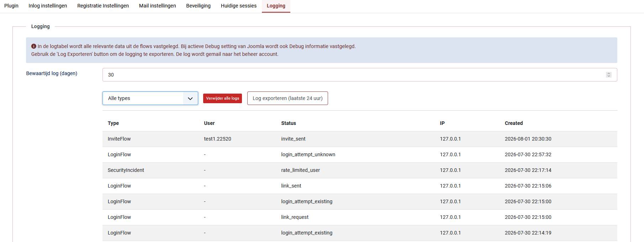Click IP 127.0.0.1 in the invite_sent row

(x=450, y=139)
